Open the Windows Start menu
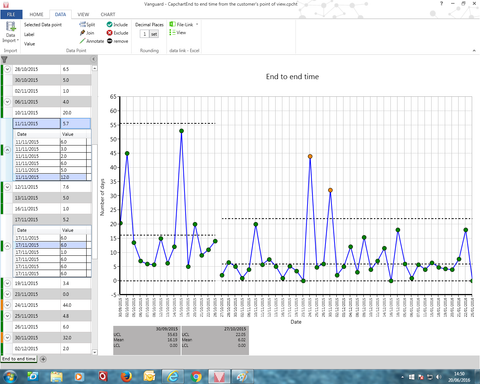 point(9,377)
